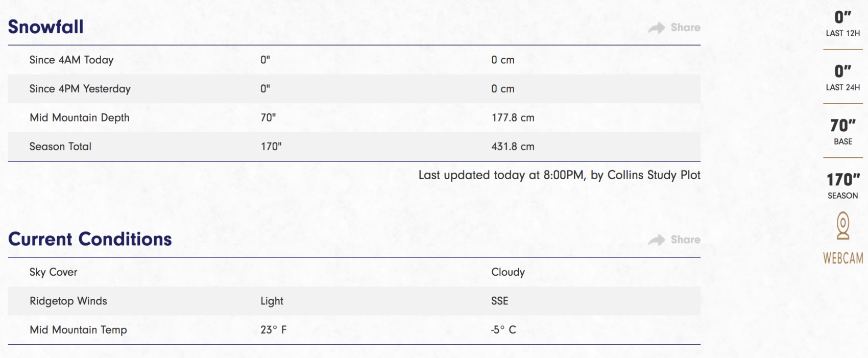Viewport: 868px width, 358px height.
Task: Select the Season Total row label
Action: coord(60,147)
